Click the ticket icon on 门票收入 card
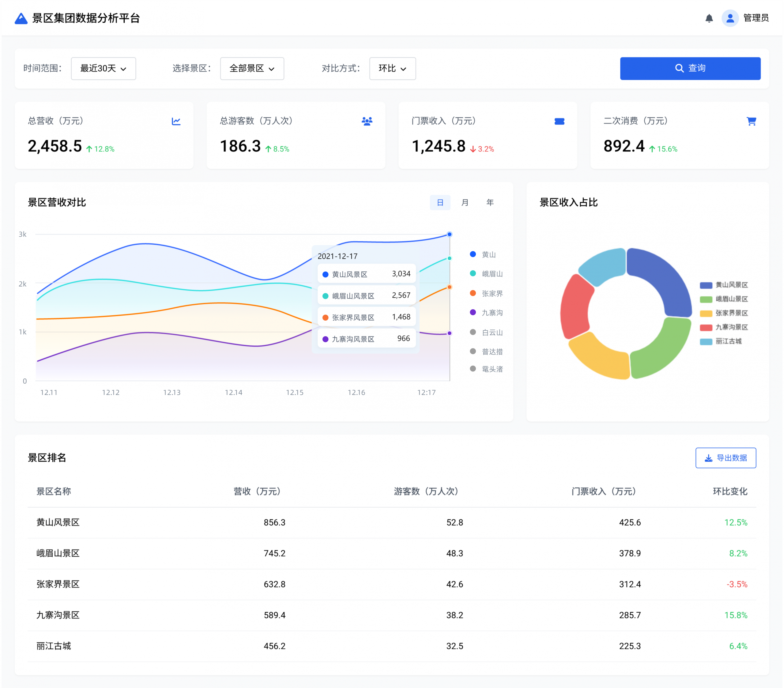 point(559,121)
